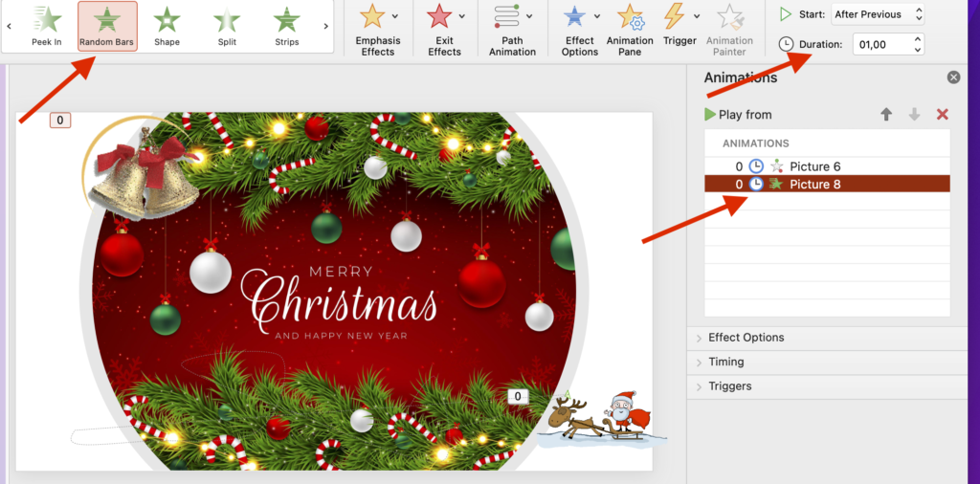The image size is (980, 484).
Task: Click the clock icon for Picture 6
Action: click(756, 166)
